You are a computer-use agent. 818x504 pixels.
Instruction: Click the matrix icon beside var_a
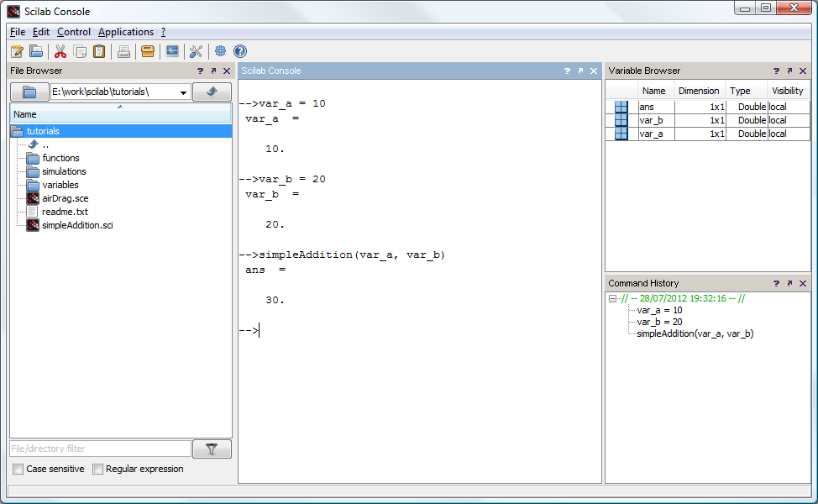(621, 134)
